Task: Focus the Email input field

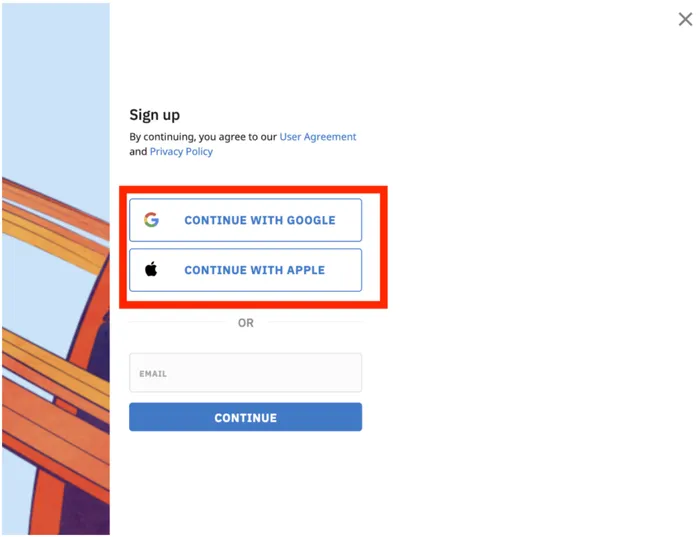Action: coord(246,373)
